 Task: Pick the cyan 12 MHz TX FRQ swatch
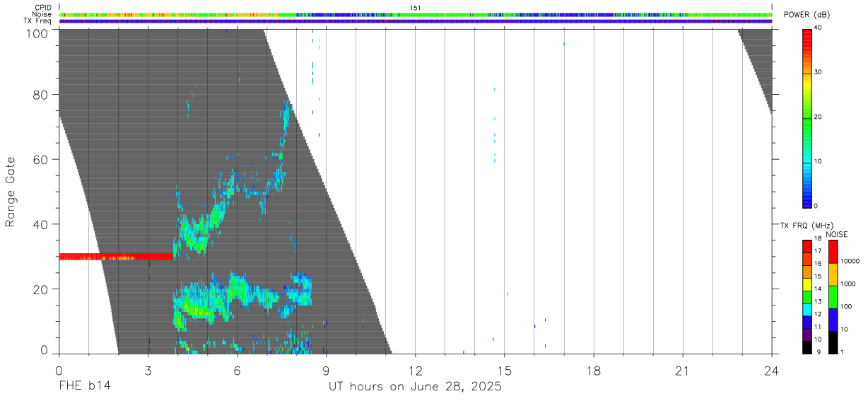[x=807, y=308]
